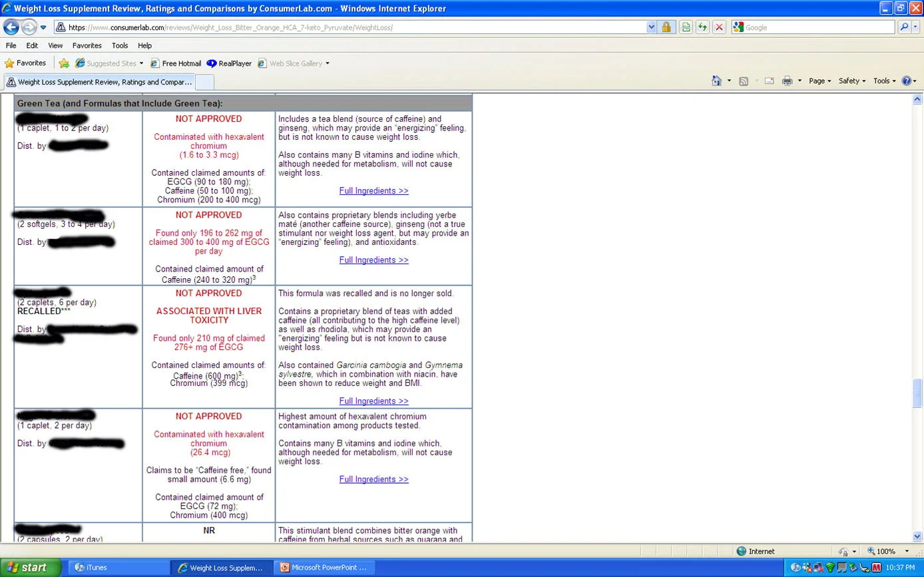Open Full Ingredients link in recalled formula row
The width and height of the screenshot is (924, 577).
(x=373, y=401)
